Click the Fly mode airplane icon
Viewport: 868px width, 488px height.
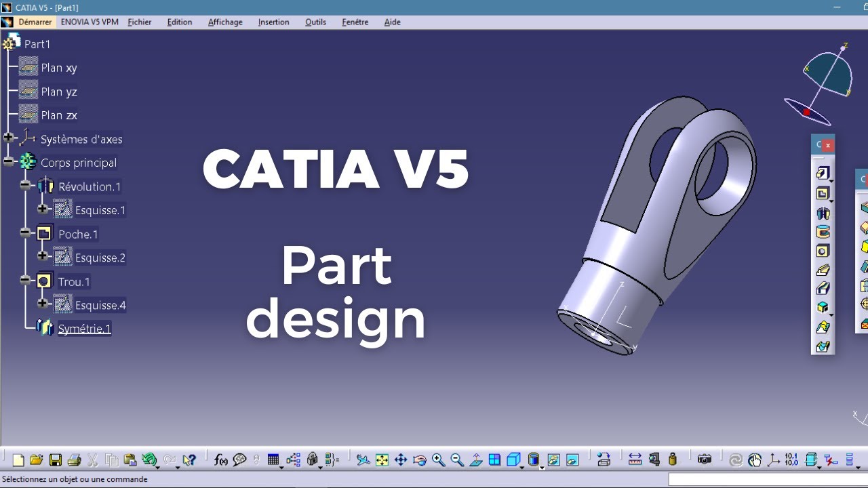pyautogui.click(x=363, y=460)
